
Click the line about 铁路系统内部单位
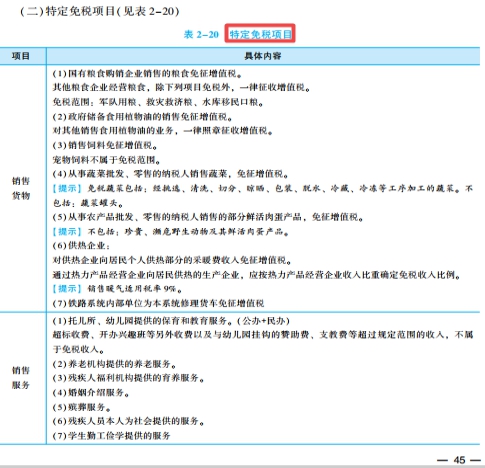click(x=158, y=303)
